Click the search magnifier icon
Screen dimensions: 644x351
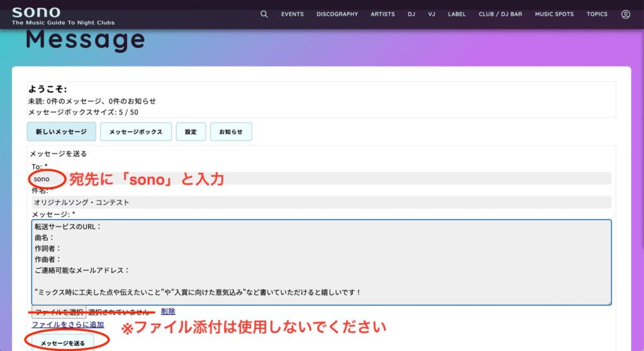[x=264, y=14]
